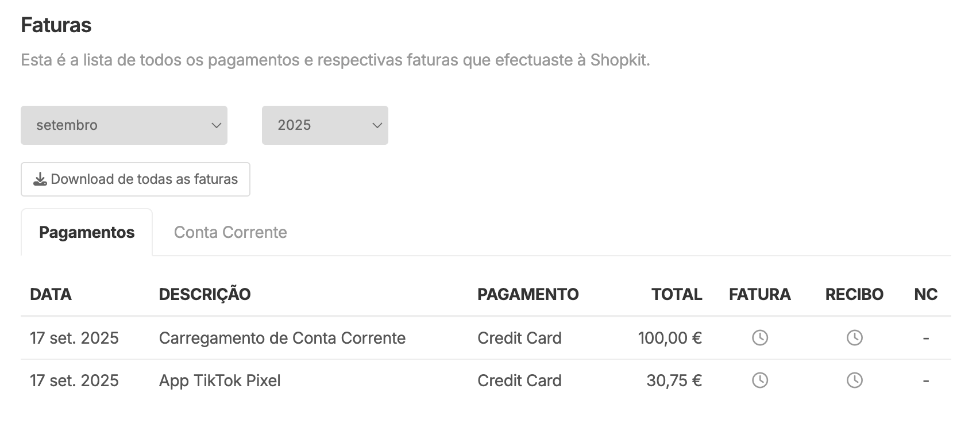Open the setembro month dropdown

124,125
